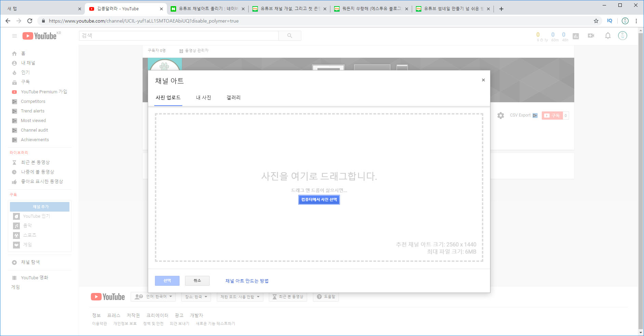The image size is (644, 336).
Task: Open the account avatar menu in YouTube header
Action: pyautogui.click(x=622, y=36)
